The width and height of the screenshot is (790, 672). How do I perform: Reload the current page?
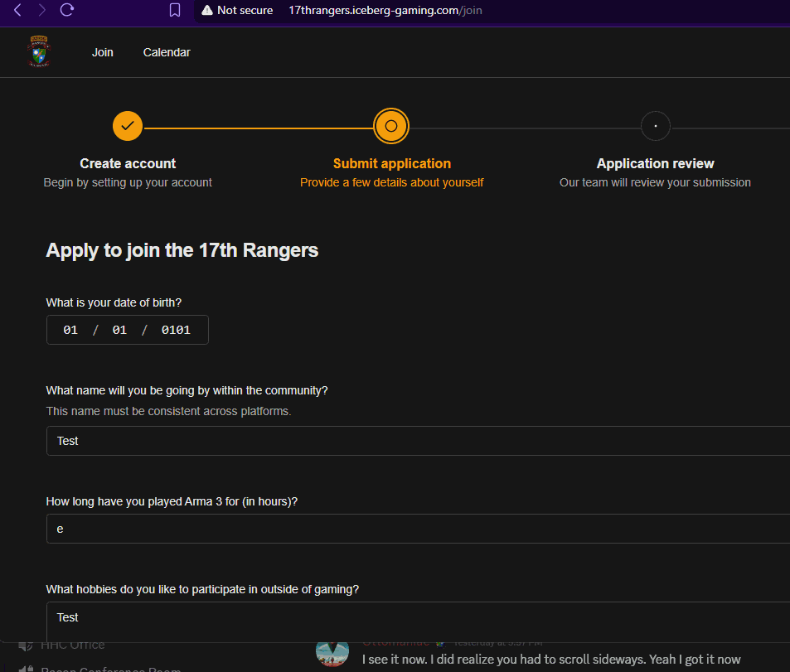click(67, 11)
